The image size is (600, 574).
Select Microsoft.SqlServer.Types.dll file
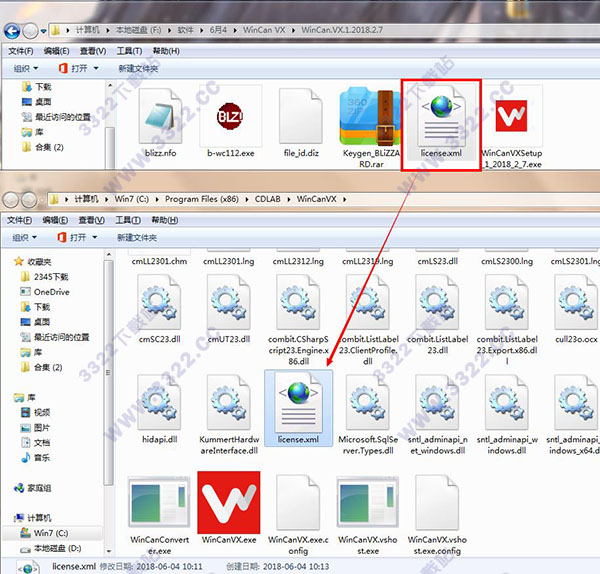[368, 415]
